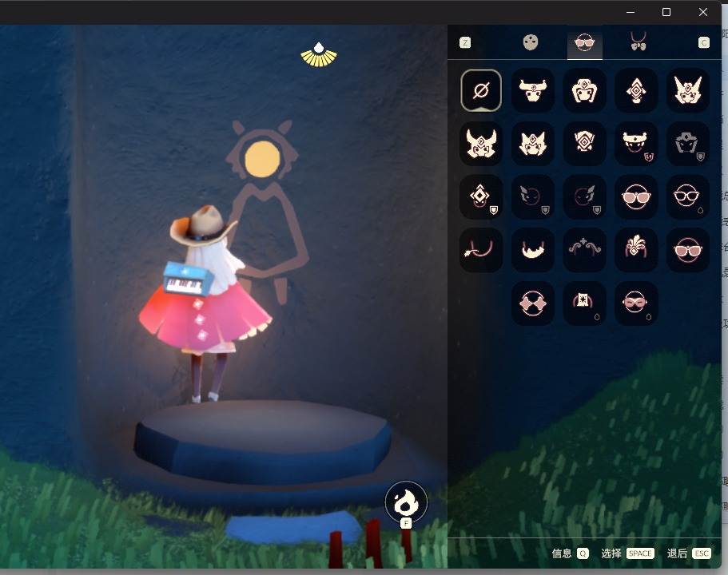Pick the beard-shaped chin accessory

pos(533,250)
